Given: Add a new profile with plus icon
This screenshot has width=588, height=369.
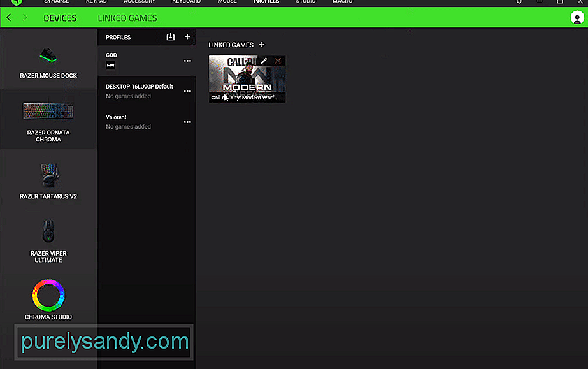Looking at the screenshot, I should [187, 37].
